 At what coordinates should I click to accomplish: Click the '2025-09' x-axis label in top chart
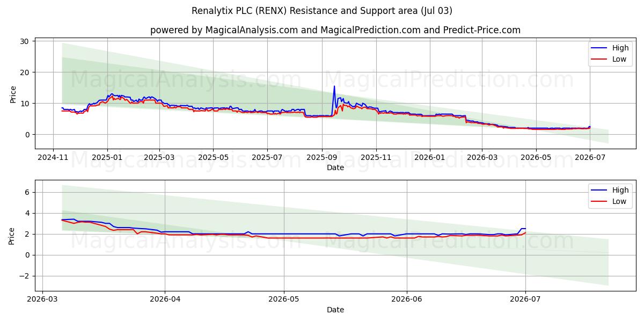[x=322, y=158]
